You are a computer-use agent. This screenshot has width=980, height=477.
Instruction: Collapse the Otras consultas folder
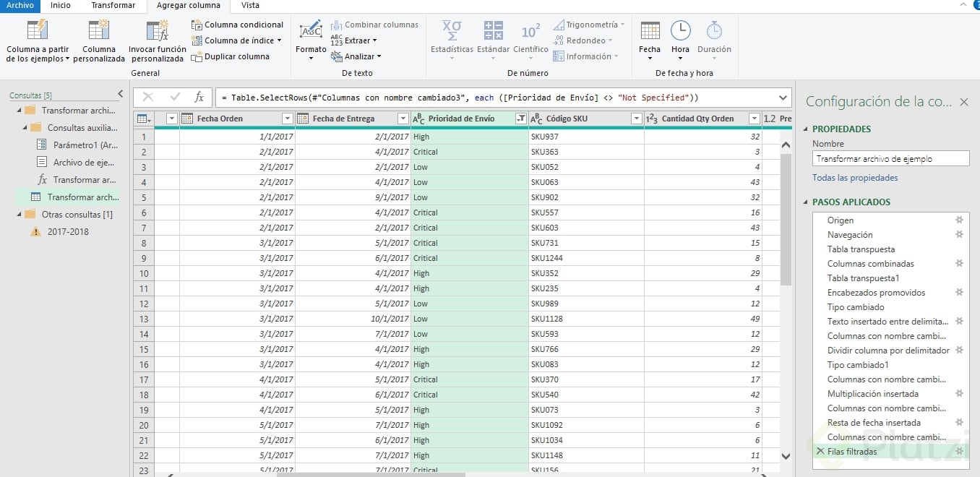click(18, 215)
